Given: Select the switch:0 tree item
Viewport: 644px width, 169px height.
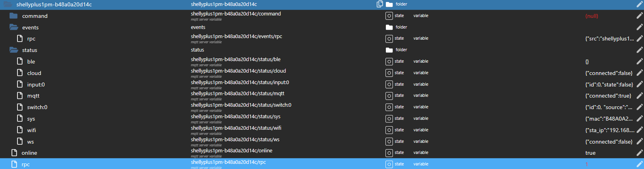Looking at the screenshot, I should point(37,107).
